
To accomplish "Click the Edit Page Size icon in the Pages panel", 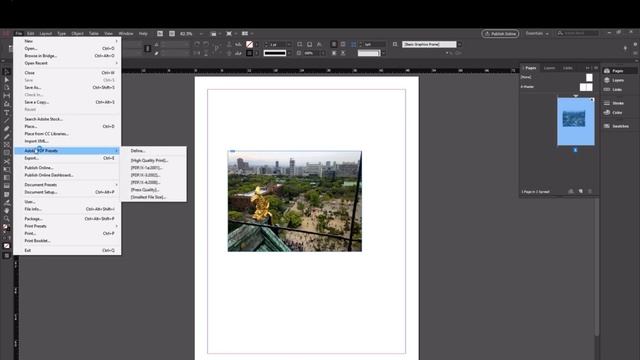I will (x=571, y=191).
